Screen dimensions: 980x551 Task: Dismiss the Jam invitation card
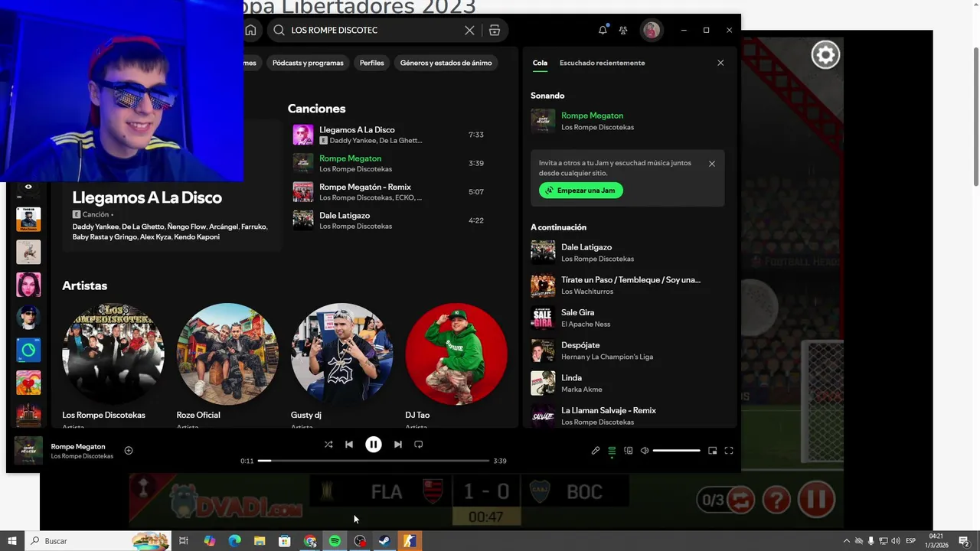712,164
